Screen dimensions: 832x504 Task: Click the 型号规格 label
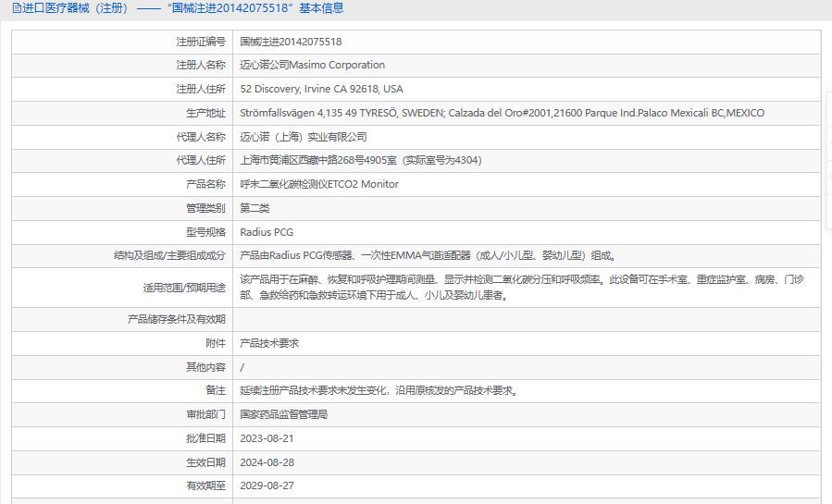pyautogui.click(x=205, y=232)
